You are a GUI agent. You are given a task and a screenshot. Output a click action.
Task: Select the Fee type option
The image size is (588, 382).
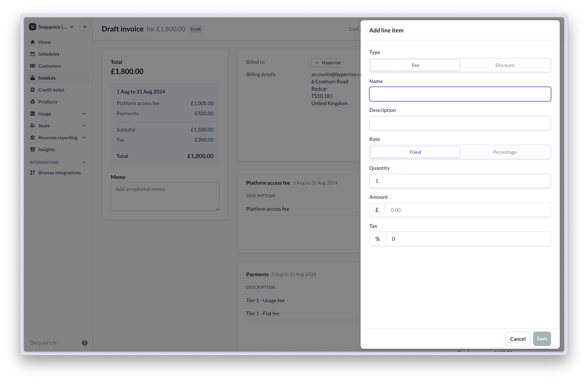click(x=415, y=65)
